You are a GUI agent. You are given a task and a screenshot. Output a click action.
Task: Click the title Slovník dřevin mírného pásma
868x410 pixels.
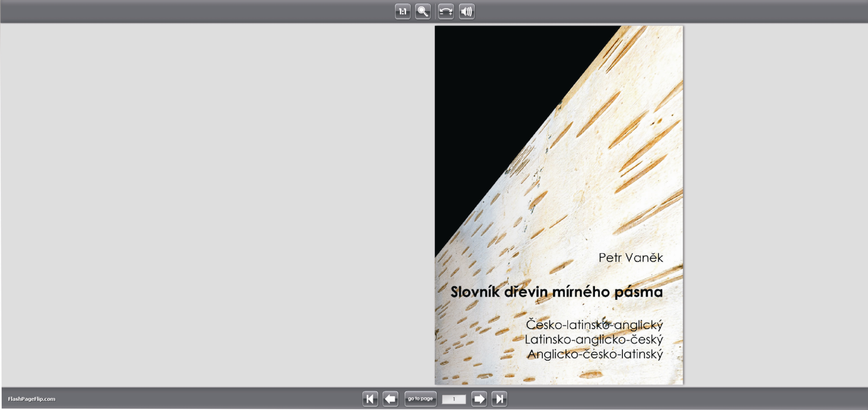557,292
